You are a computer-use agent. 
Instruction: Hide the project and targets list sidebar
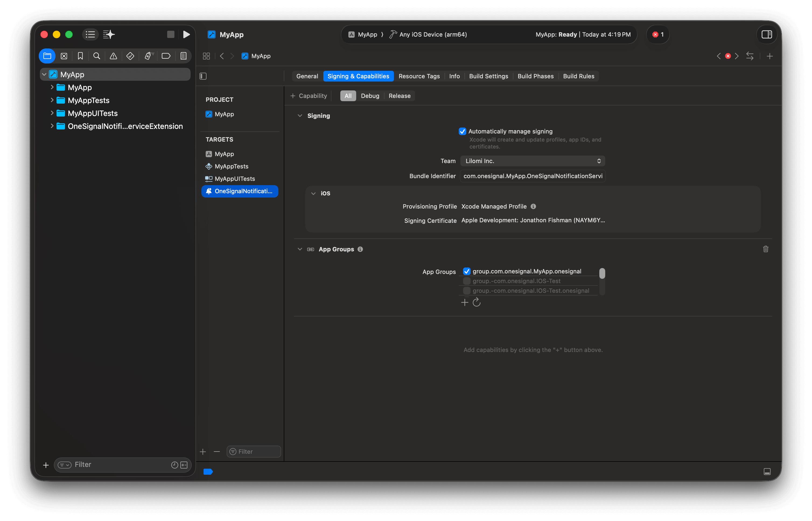[x=203, y=76]
